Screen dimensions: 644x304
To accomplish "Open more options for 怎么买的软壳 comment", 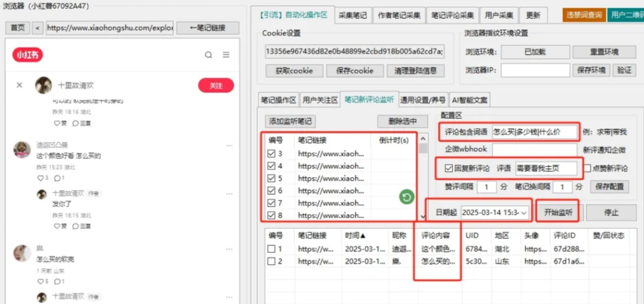I will [x=229, y=249].
